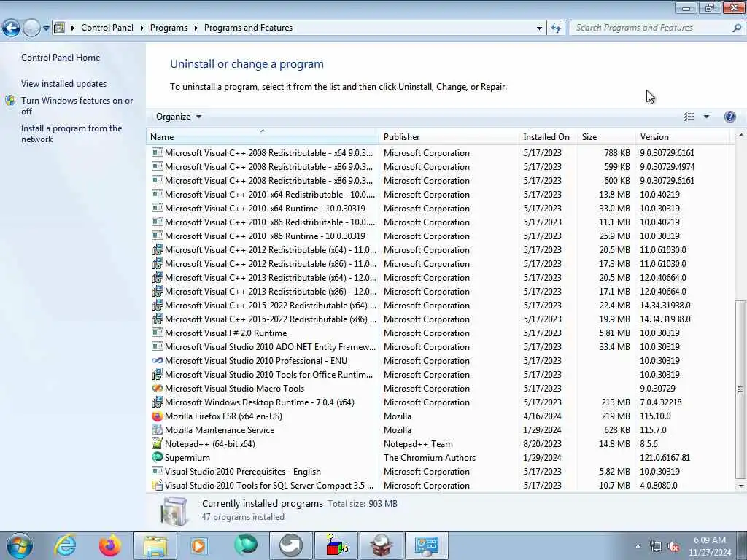Click The Chromium Authors publisher cell
The height and width of the screenshot is (560, 747).
point(430,458)
